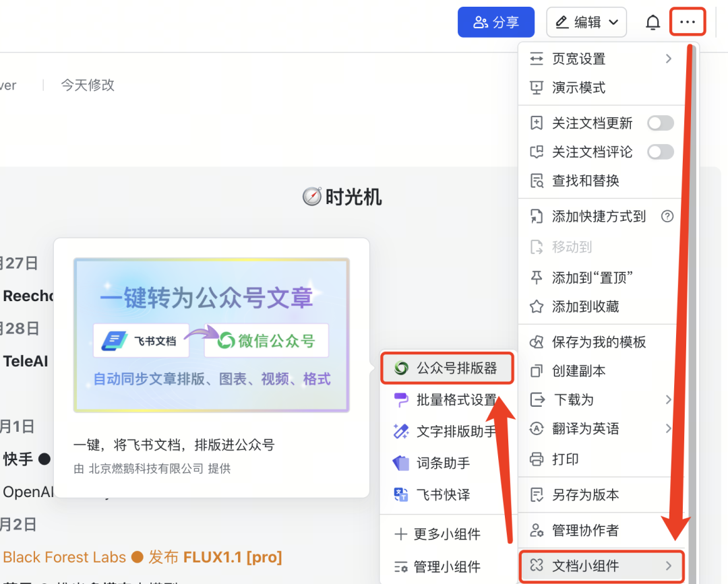Click the 一键转为公众号文章 preview banner

[211, 335]
